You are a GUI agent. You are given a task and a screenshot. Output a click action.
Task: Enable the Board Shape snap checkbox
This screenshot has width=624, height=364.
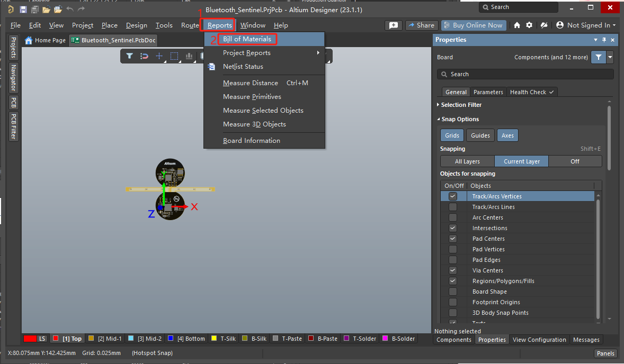coord(453,292)
